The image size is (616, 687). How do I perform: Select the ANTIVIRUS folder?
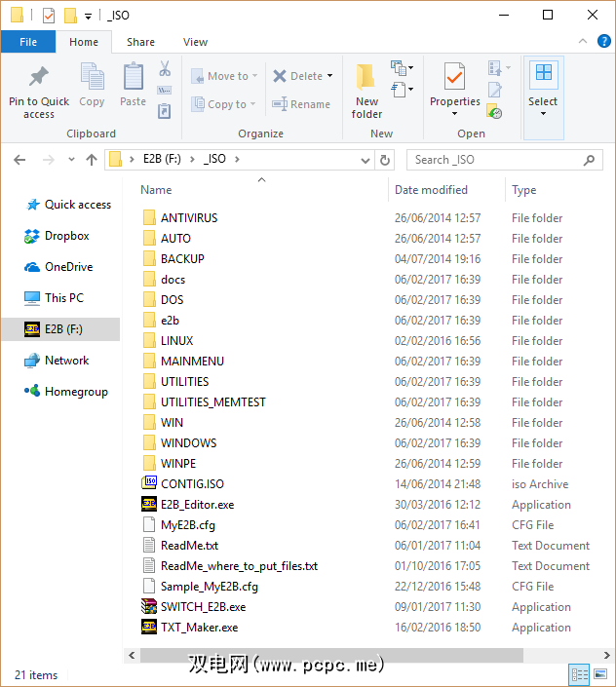pos(180,217)
